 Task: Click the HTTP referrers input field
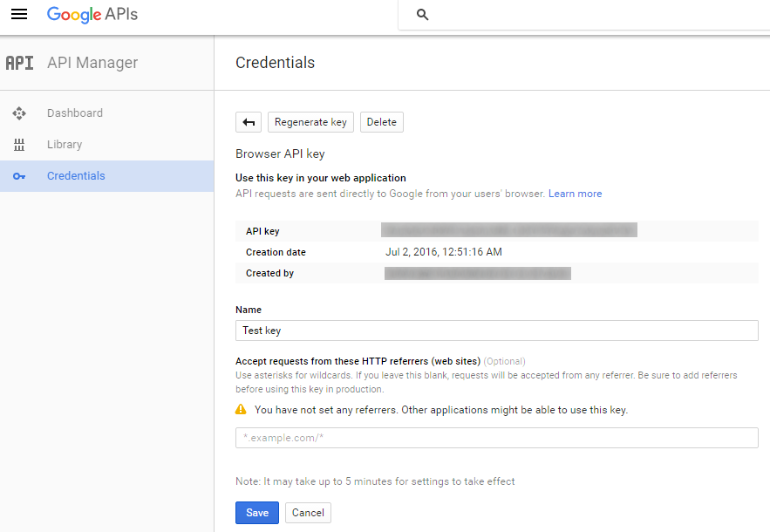(x=497, y=438)
